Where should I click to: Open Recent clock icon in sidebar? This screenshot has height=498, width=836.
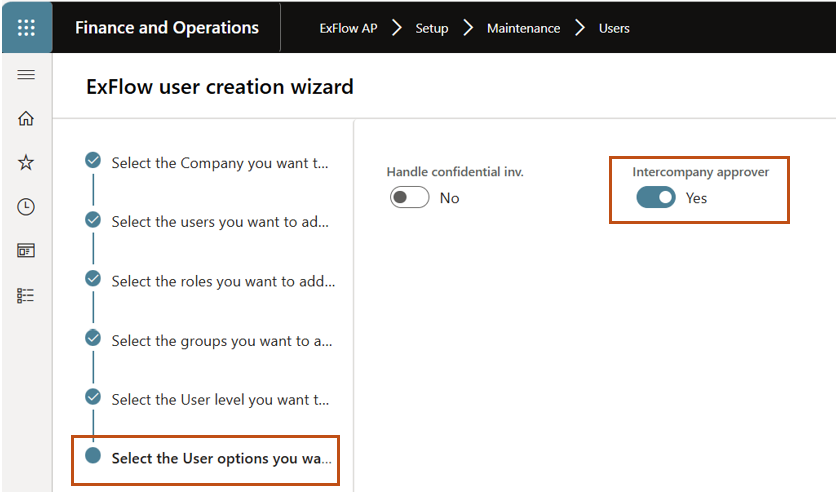click(x=26, y=207)
